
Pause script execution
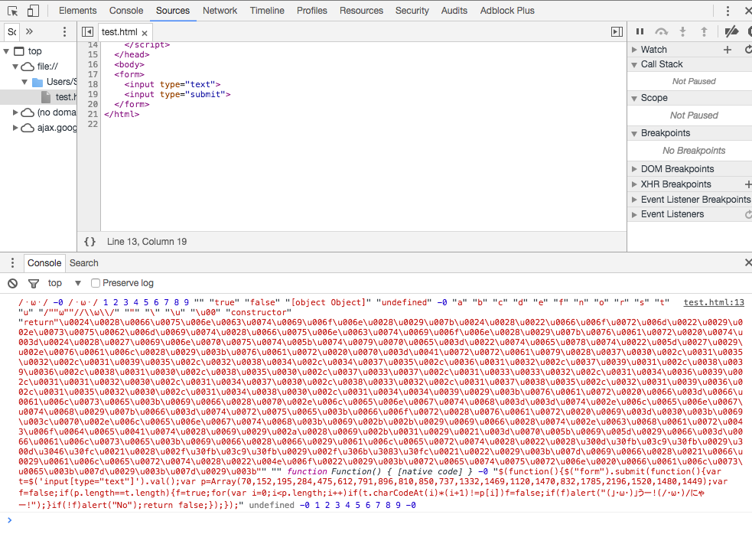click(640, 31)
